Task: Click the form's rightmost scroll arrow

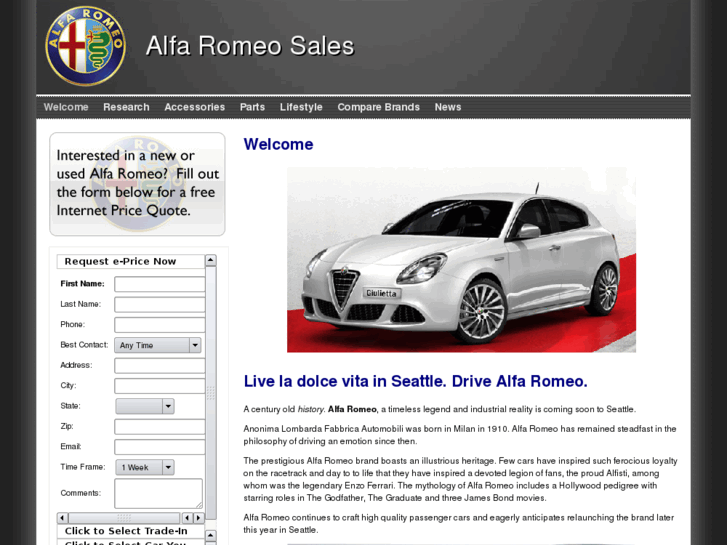Action: click(x=199, y=518)
